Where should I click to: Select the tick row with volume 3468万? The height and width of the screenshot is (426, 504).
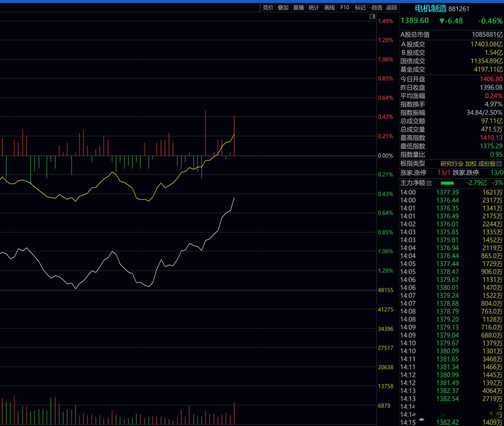click(x=451, y=359)
